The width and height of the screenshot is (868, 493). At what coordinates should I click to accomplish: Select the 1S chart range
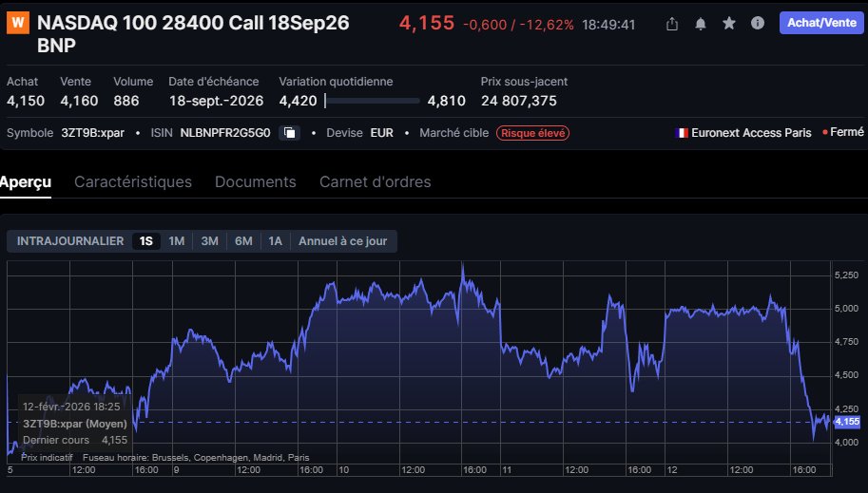(x=146, y=241)
